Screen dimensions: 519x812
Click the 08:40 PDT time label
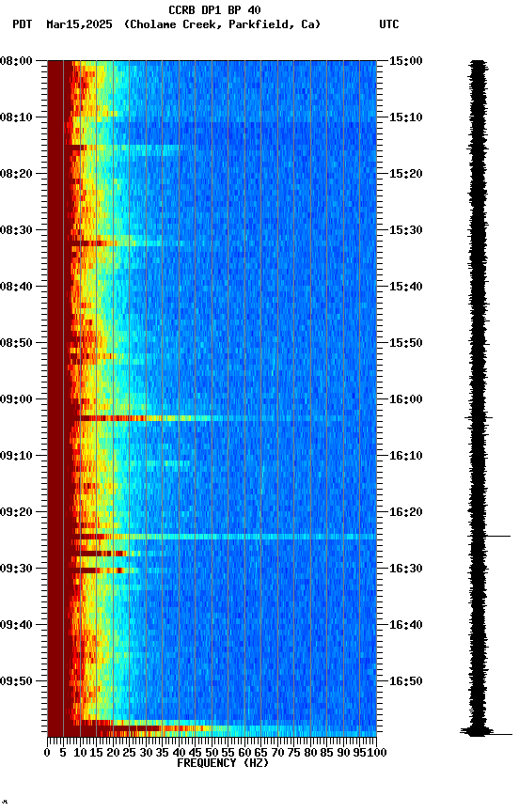point(16,287)
